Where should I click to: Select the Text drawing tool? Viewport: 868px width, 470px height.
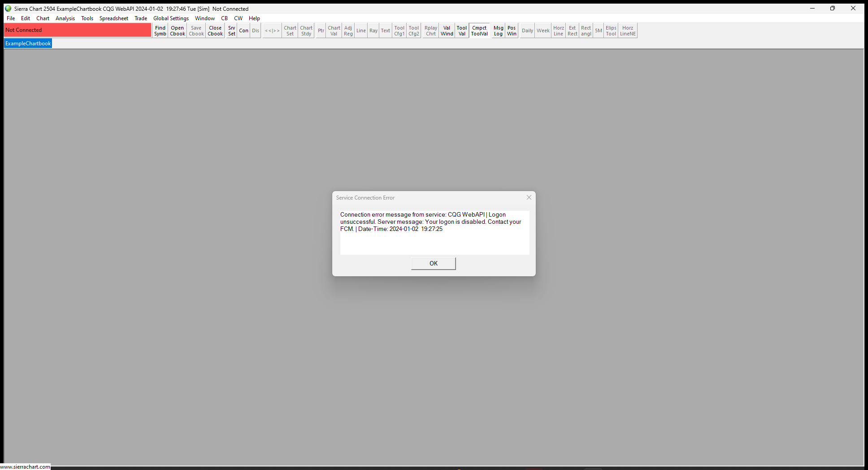tap(386, 30)
